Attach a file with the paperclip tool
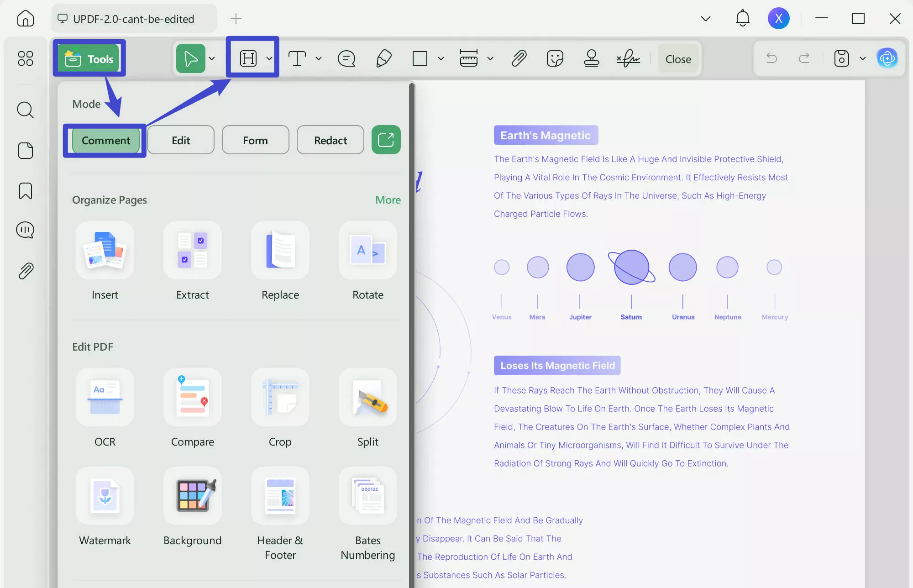The height and width of the screenshot is (588, 913). click(x=519, y=58)
